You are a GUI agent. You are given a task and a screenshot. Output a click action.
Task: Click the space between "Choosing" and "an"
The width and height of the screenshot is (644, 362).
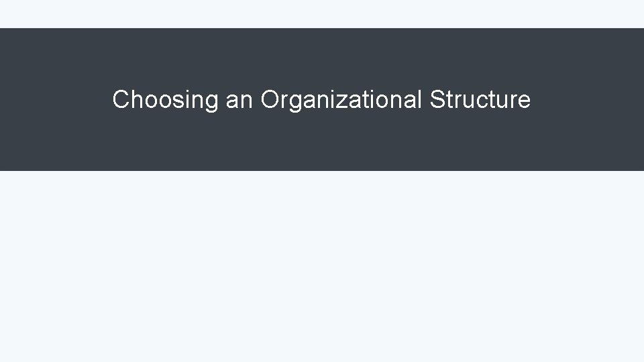[x=222, y=100]
